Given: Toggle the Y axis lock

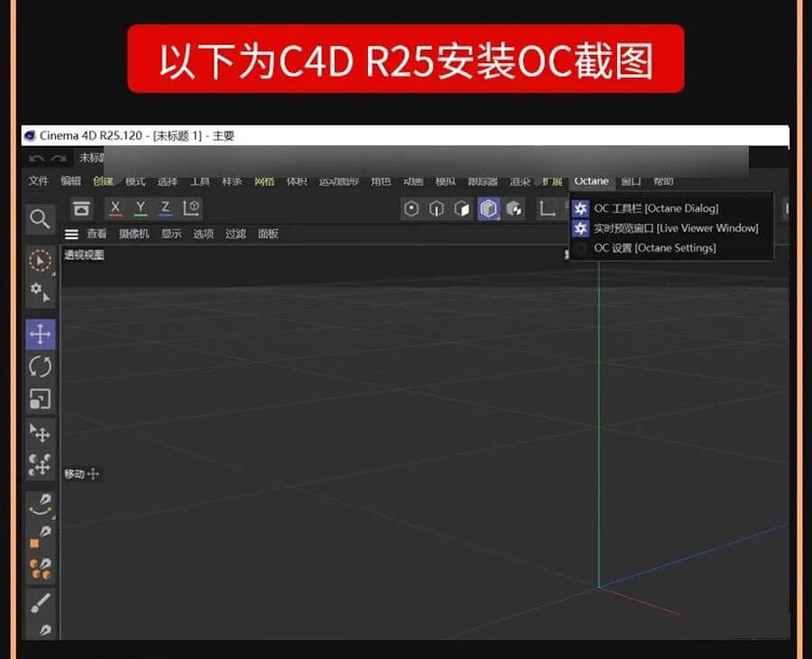Looking at the screenshot, I should coord(138,208).
